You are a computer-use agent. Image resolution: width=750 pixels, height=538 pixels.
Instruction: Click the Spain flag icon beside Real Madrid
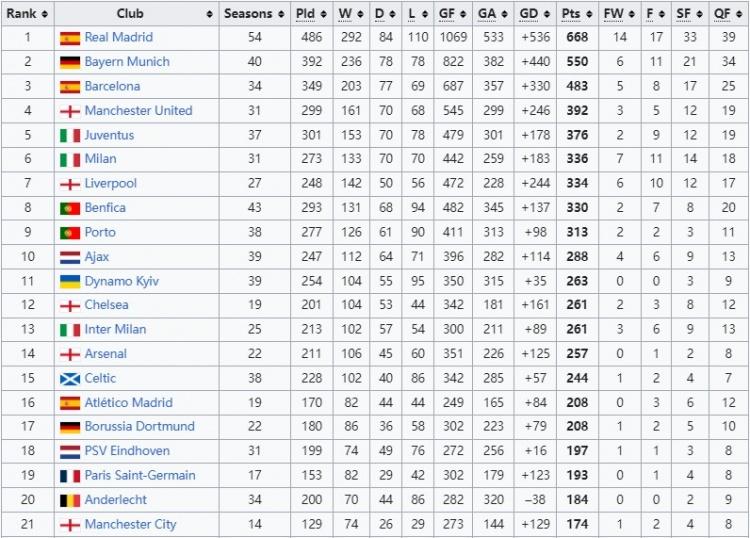pyautogui.click(x=69, y=38)
